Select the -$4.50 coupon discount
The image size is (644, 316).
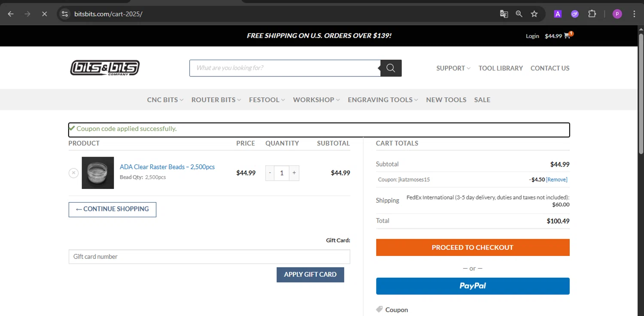point(537,179)
